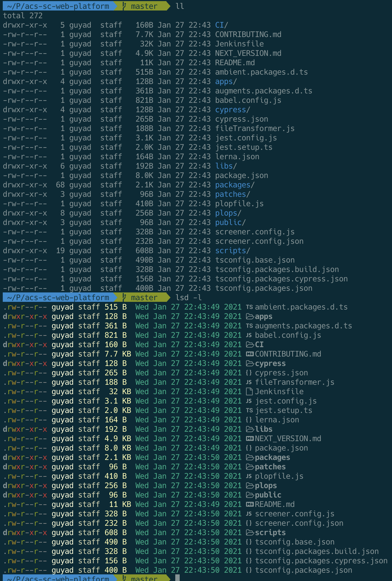Screen dimensions: 392x581
Task: Click the JS icon beside babel.config.js
Action: [x=249, y=335]
